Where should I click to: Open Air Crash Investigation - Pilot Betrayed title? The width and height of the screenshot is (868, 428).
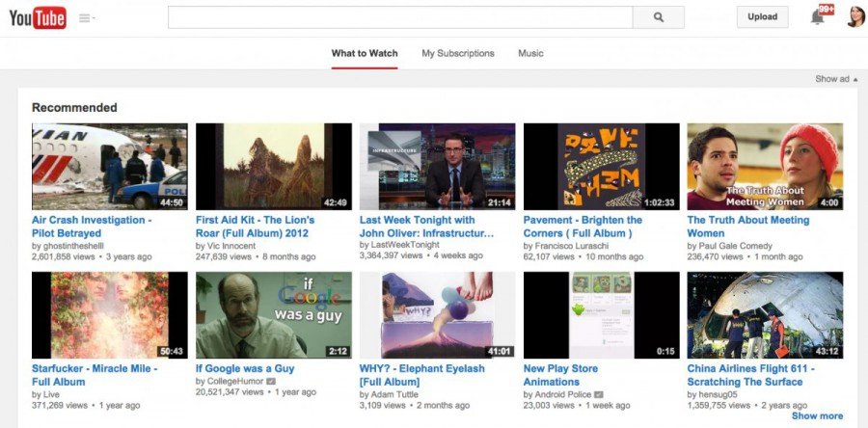[92, 227]
